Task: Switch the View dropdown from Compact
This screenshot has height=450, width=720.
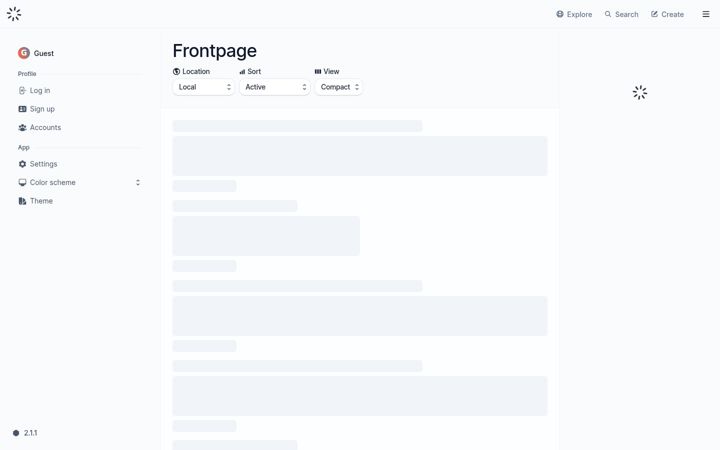Action: pyautogui.click(x=338, y=87)
